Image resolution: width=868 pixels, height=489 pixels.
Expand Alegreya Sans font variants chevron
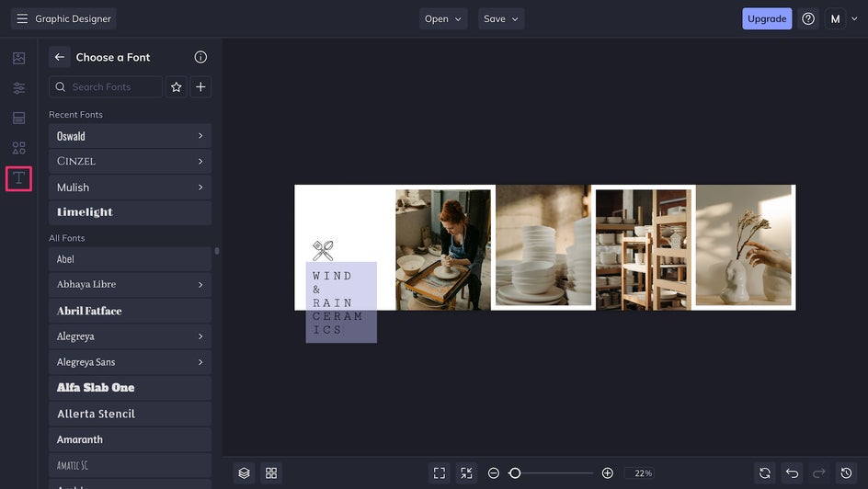point(200,362)
